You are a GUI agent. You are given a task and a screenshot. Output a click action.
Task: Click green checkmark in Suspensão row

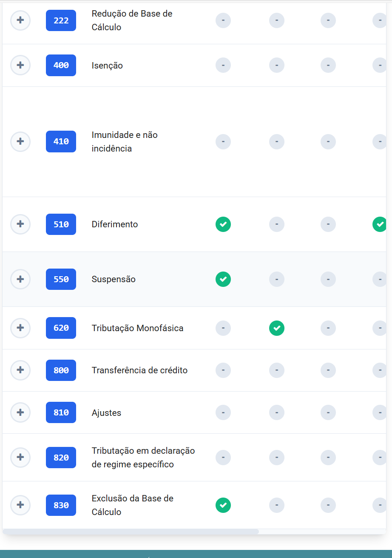[x=223, y=279]
